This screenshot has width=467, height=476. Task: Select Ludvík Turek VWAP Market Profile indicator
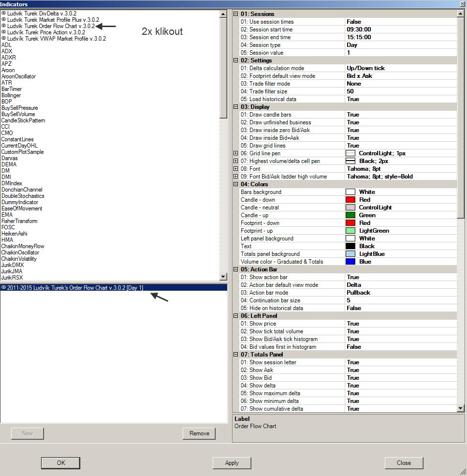point(54,39)
